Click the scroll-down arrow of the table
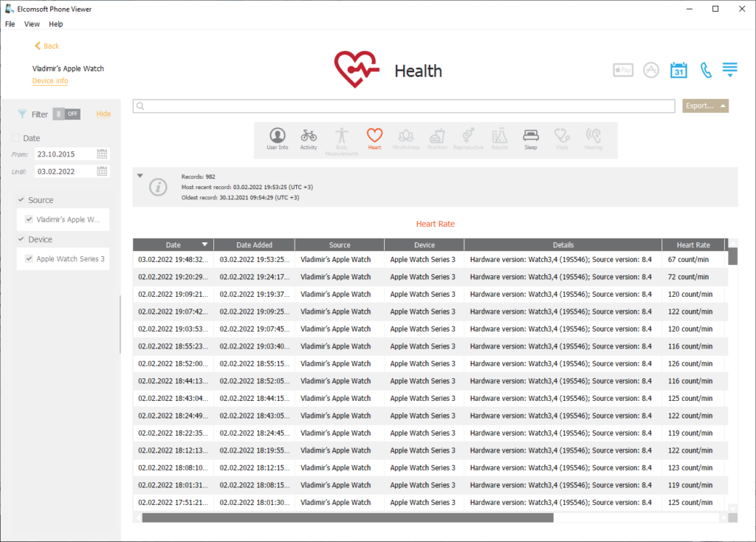This screenshot has height=542, width=756. coord(733,508)
